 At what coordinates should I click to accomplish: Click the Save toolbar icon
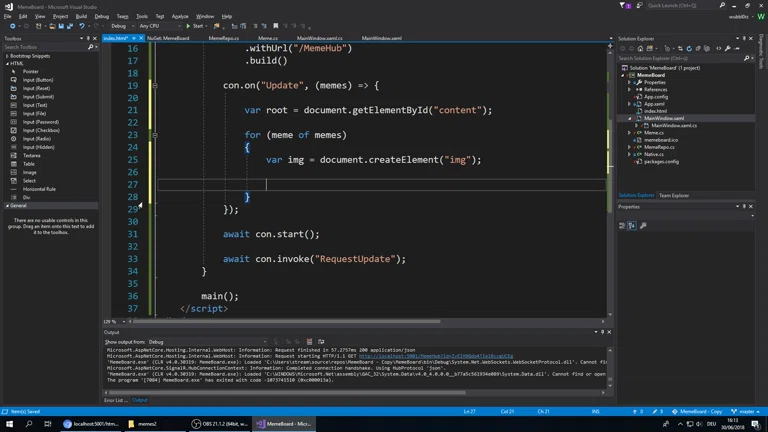click(x=61, y=26)
